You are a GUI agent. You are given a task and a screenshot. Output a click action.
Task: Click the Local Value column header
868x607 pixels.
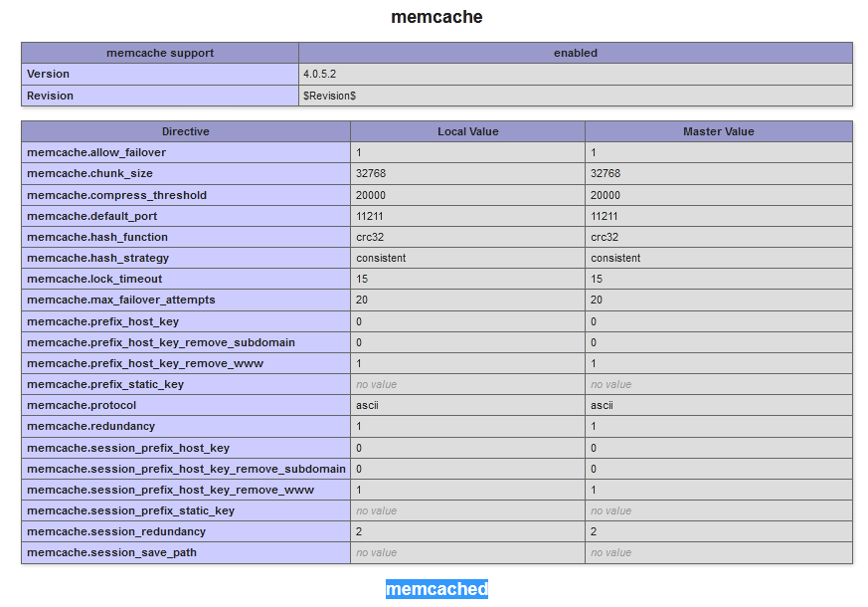(467, 131)
